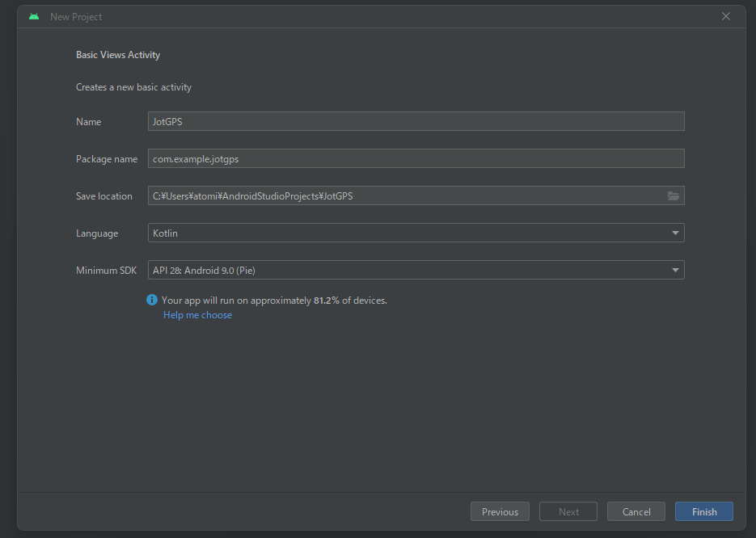Select the text 'com.example.jotgps'
This screenshot has height=538, width=756.
pos(195,158)
